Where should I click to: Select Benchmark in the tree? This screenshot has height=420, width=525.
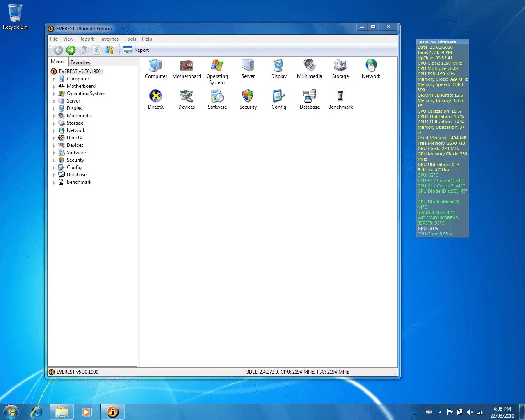tap(79, 182)
